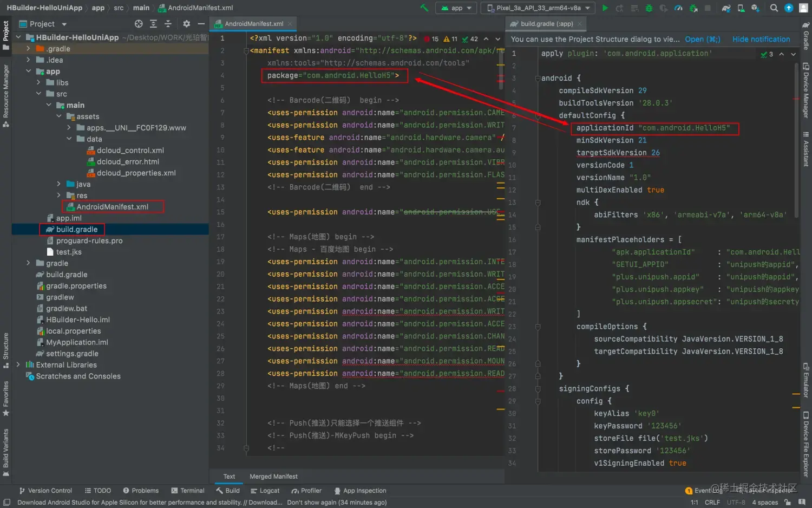Close the AndroidManifest.xml tab
Screen dimensions: 812x508
click(290, 24)
